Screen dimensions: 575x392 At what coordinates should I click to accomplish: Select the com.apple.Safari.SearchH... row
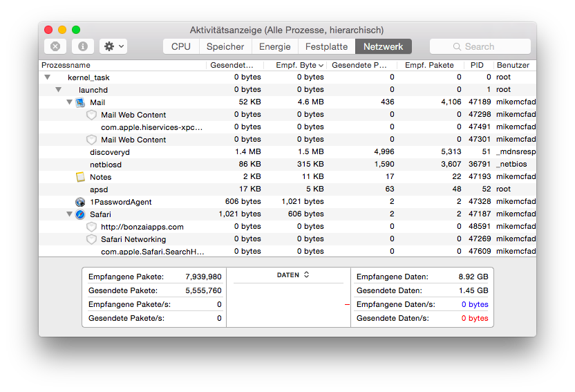pyautogui.click(x=287, y=251)
